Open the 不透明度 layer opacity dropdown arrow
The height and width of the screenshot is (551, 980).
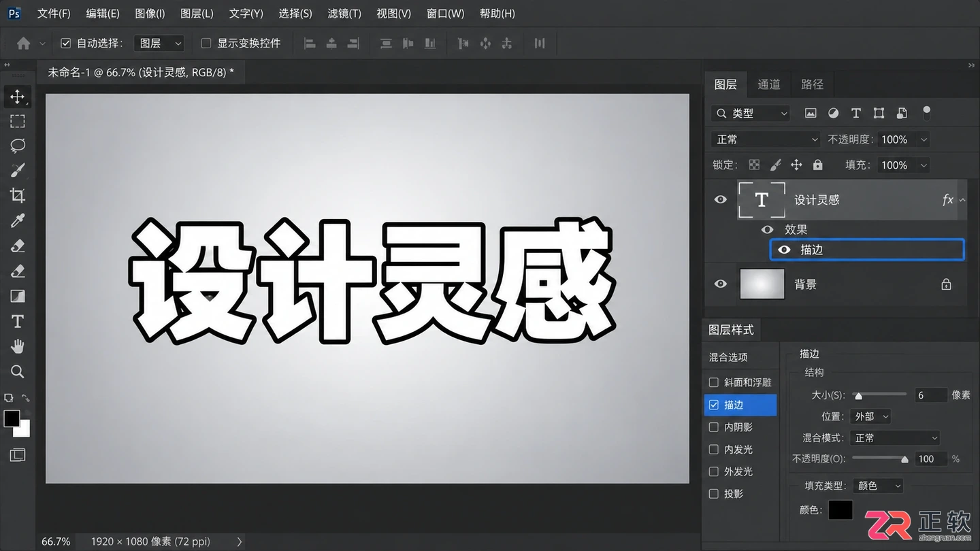[x=924, y=139]
